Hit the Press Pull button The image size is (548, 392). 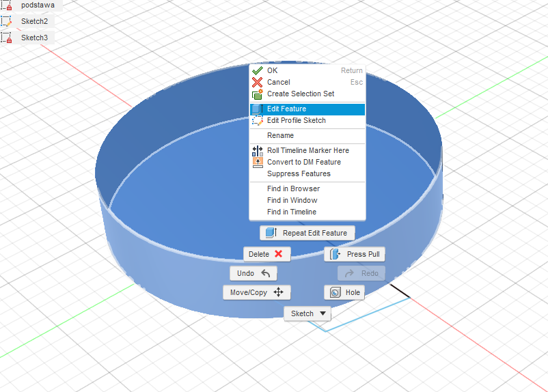355,254
